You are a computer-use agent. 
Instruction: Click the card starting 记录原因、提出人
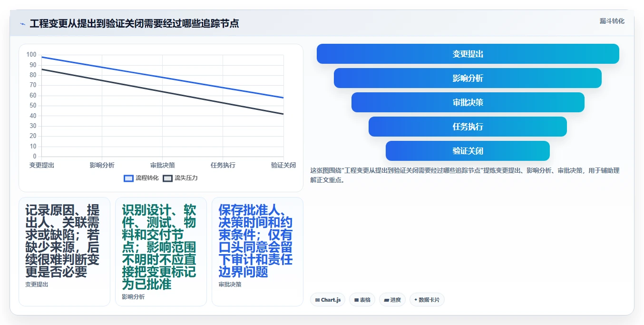64,252
